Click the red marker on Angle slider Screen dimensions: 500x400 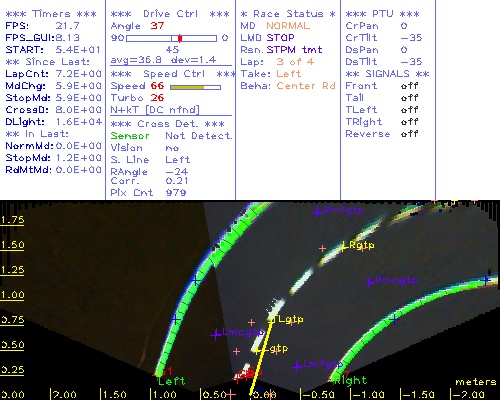coord(180,38)
